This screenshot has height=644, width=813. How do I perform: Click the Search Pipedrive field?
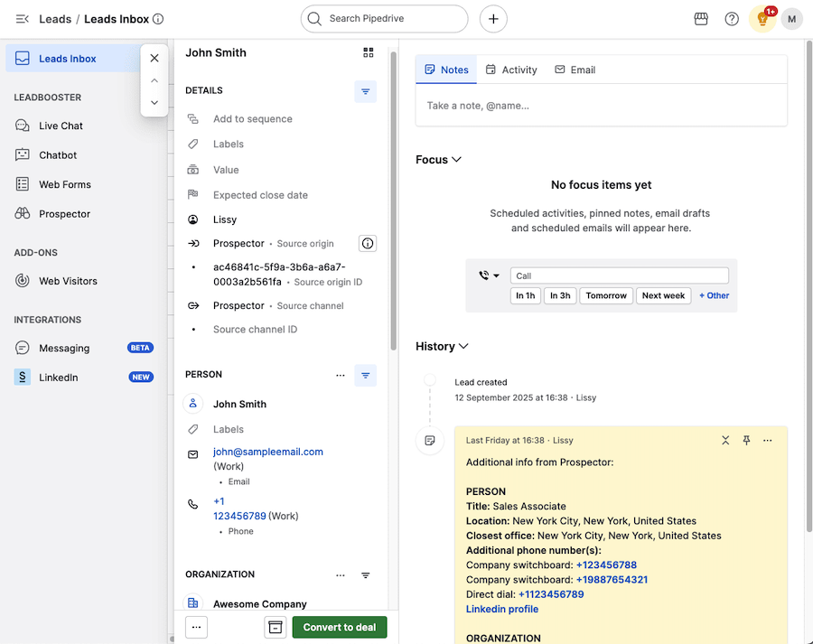385,19
